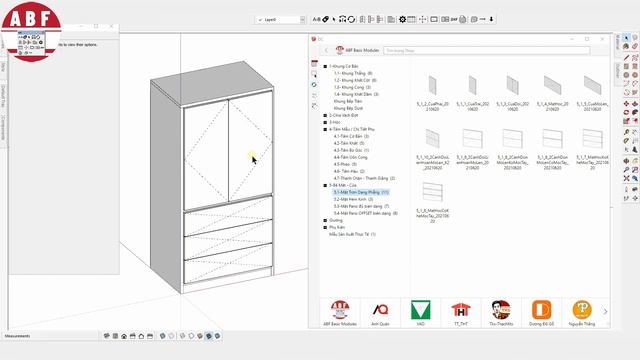This screenshot has width=640, height=360.
Task: Select 1.1- Khung Thẳng category
Action: (353, 73)
